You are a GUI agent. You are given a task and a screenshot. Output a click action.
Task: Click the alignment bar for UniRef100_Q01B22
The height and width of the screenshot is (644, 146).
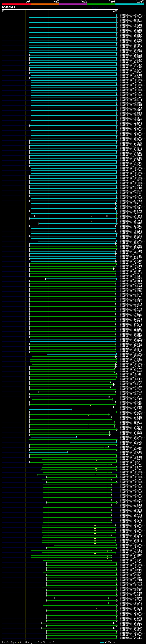pyautogui.click(x=94, y=442)
